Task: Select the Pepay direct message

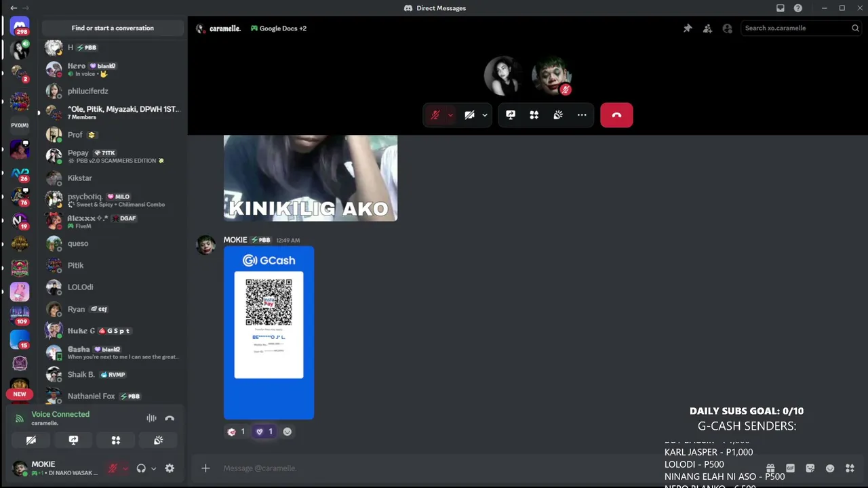Action: pos(113,156)
